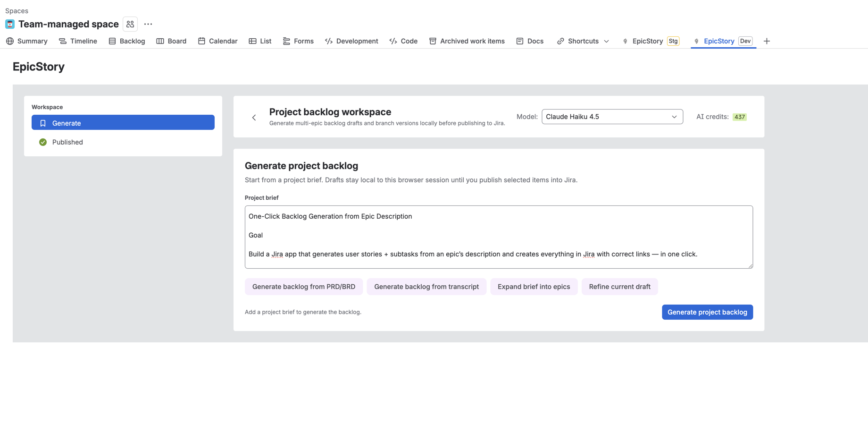Open the Archived work items tab

(467, 41)
